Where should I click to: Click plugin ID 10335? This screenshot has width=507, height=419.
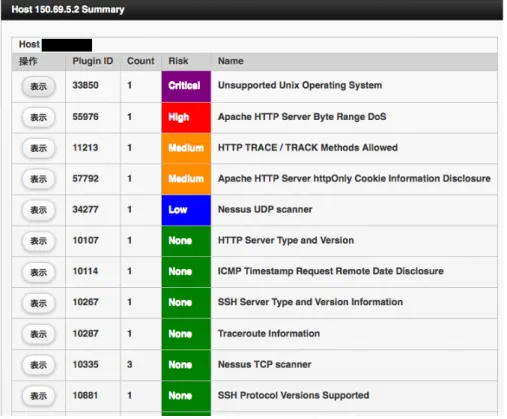pyautogui.click(x=85, y=364)
